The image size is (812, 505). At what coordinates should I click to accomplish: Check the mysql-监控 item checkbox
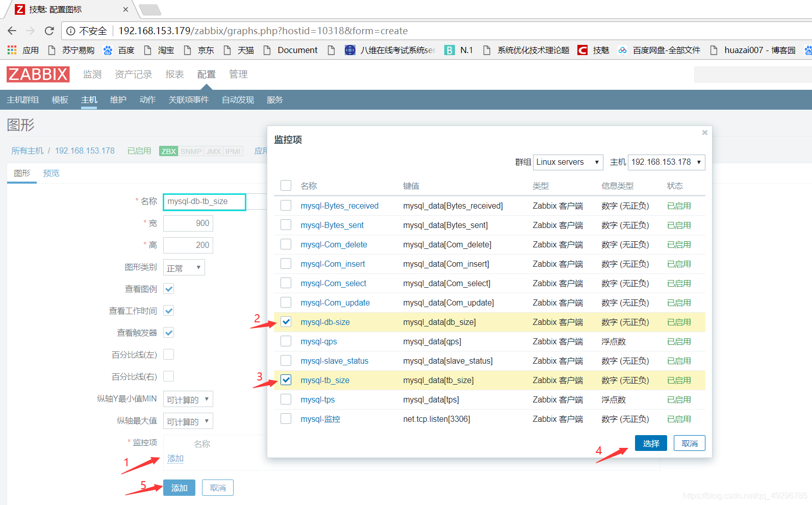pos(286,418)
